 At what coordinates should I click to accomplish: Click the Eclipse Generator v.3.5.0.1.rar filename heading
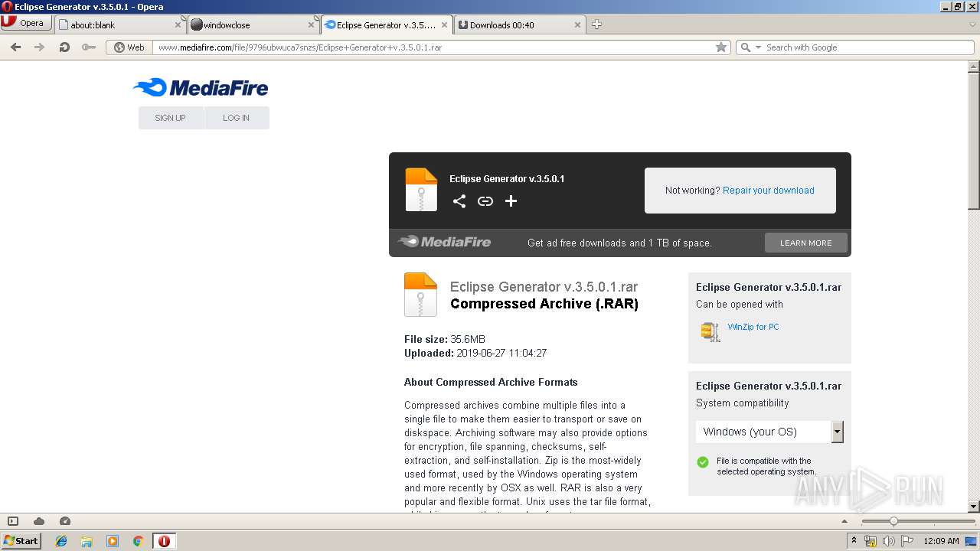[x=544, y=287]
